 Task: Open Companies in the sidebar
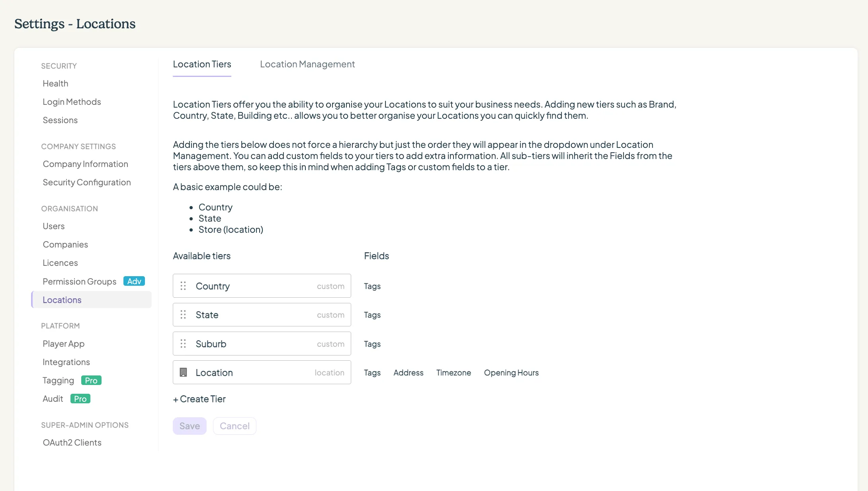click(x=65, y=244)
